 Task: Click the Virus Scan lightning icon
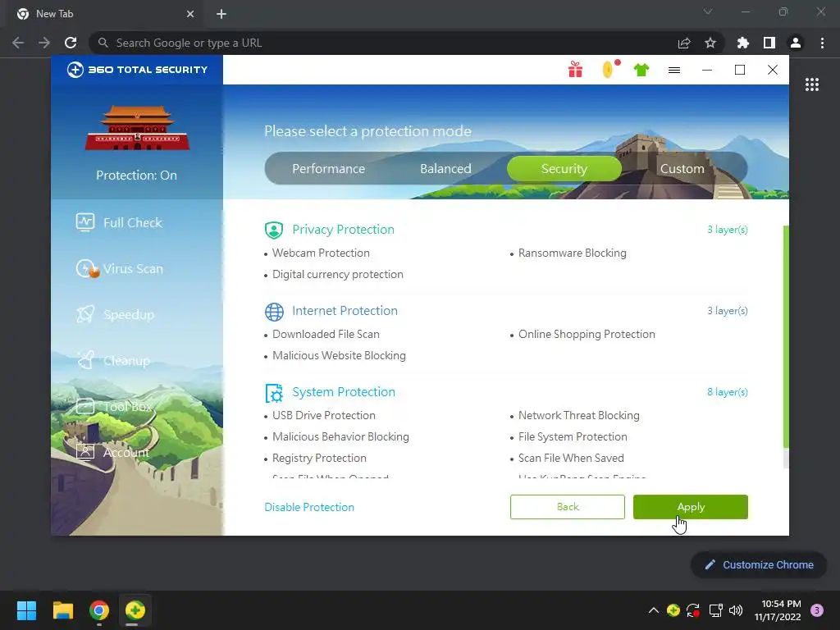(x=86, y=268)
